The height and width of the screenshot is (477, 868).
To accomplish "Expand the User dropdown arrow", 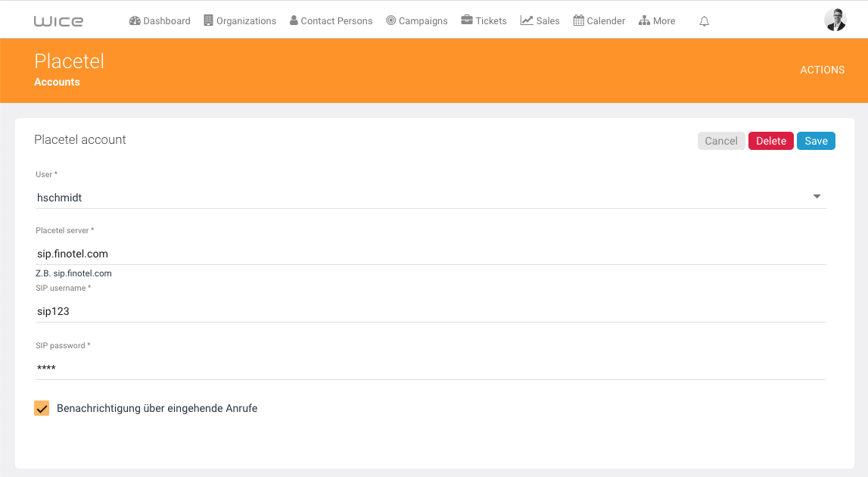I will pos(817,197).
